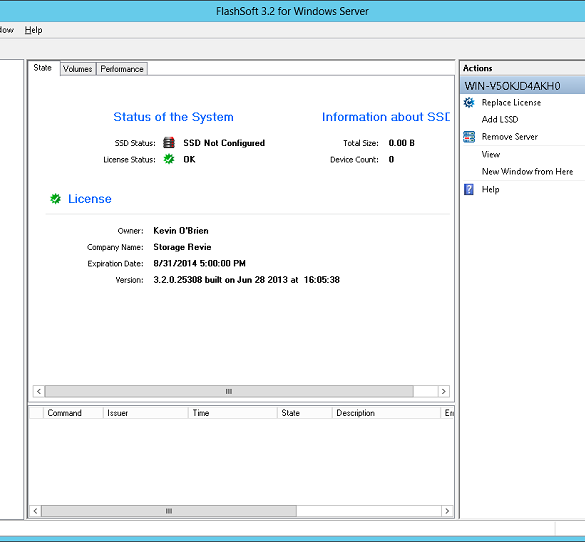The width and height of the screenshot is (585, 542).
Task: Click the green badge beside License heading
Action: click(x=55, y=199)
